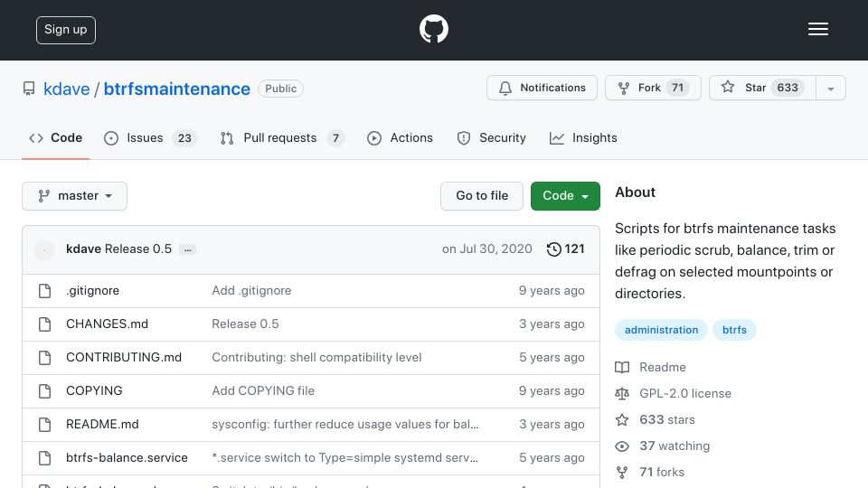Click the Notifications bell button
Image resolution: width=868 pixels, height=488 pixels.
(542, 88)
